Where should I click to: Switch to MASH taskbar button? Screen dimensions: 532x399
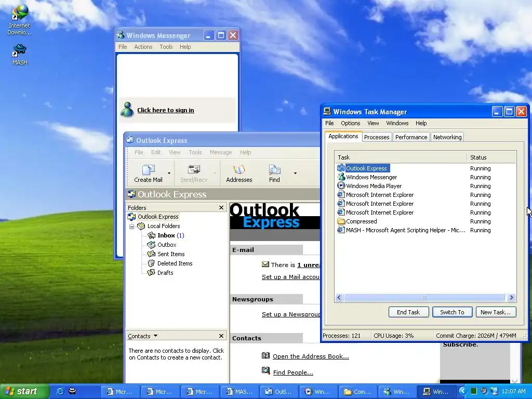pos(239,392)
